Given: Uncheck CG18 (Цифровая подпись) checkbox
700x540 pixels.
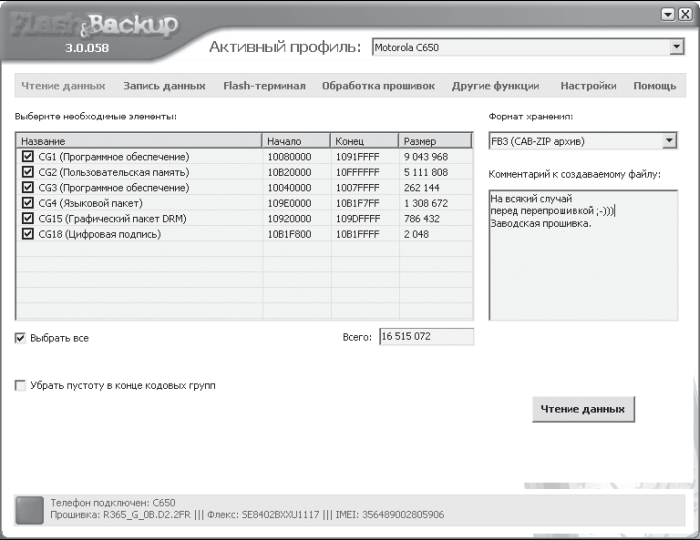Looking at the screenshot, I should (x=27, y=234).
